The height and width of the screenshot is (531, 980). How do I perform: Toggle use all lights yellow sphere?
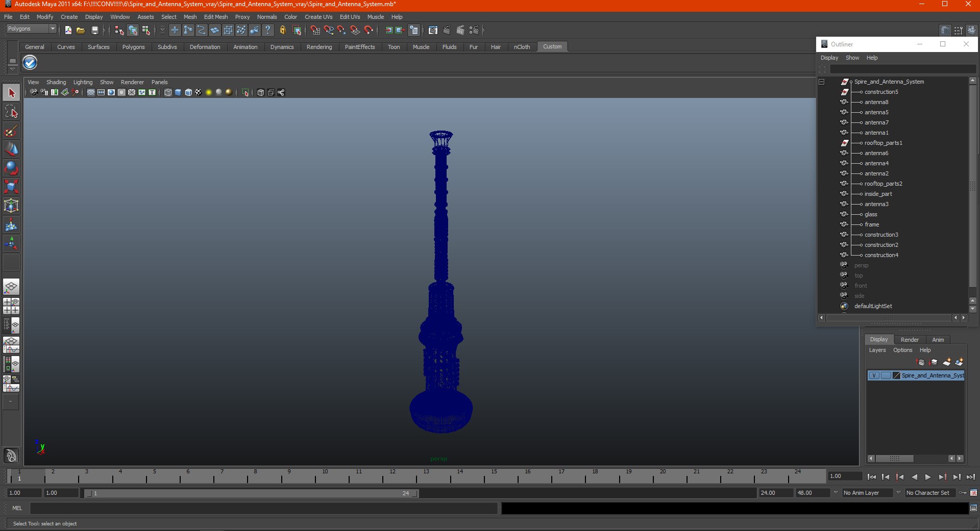pyautogui.click(x=209, y=93)
